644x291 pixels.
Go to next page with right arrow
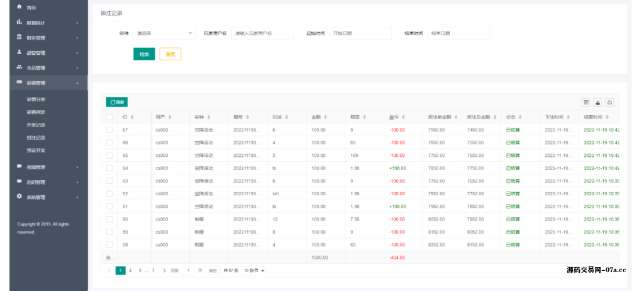pos(164,270)
